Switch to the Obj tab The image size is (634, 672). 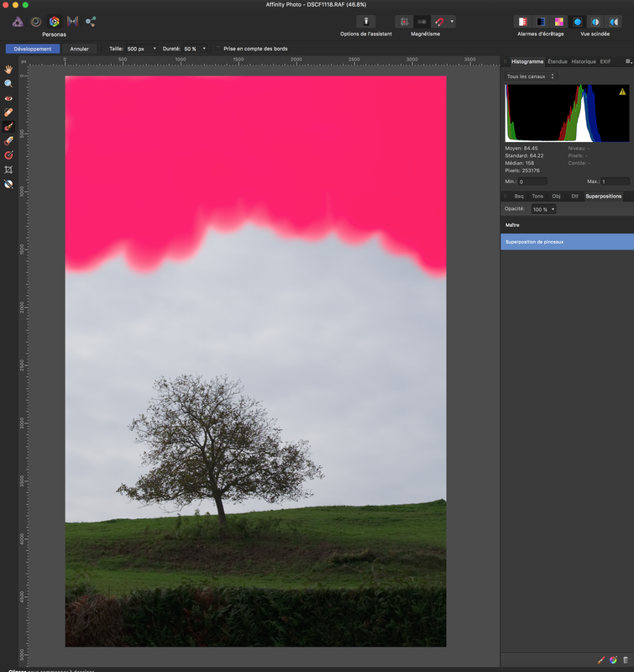556,197
